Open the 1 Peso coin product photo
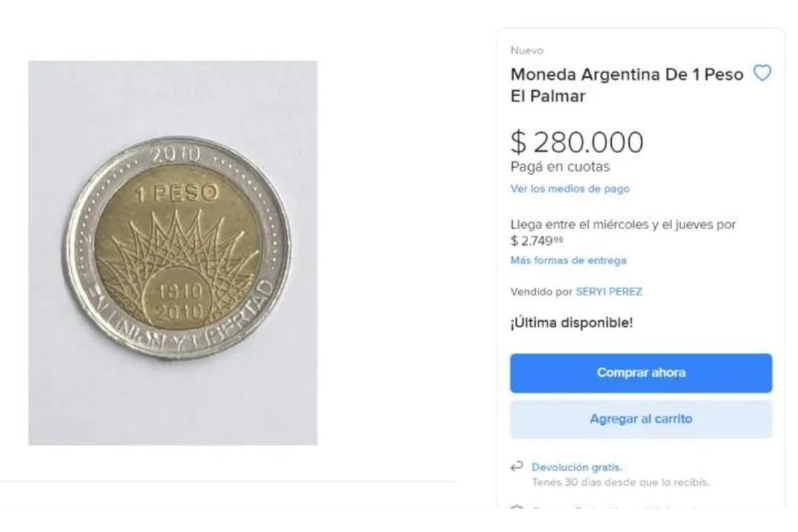Image resolution: width=798 pixels, height=532 pixels. coord(173,253)
